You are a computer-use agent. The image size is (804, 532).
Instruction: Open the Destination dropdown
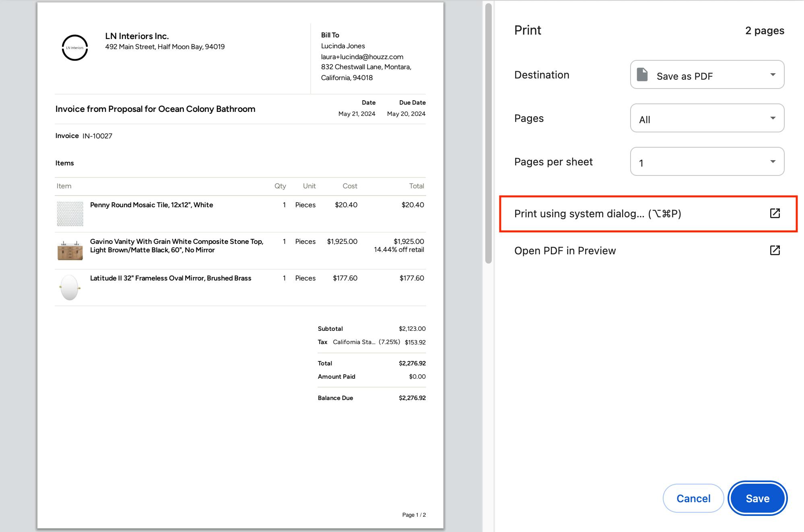[x=707, y=75]
